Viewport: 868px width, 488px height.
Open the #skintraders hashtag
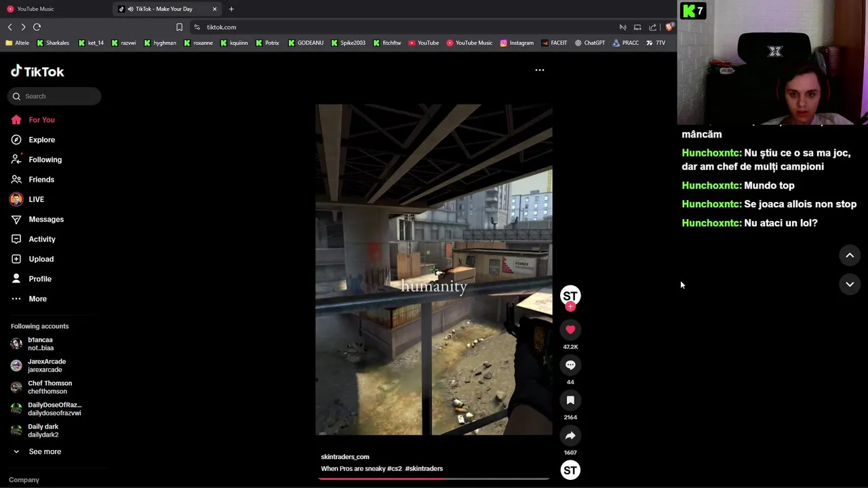pyautogui.click(x=424, y=468)
